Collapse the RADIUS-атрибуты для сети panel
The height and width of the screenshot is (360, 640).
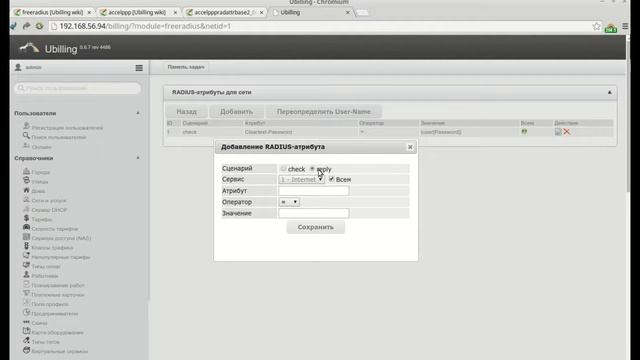(609, 92)
